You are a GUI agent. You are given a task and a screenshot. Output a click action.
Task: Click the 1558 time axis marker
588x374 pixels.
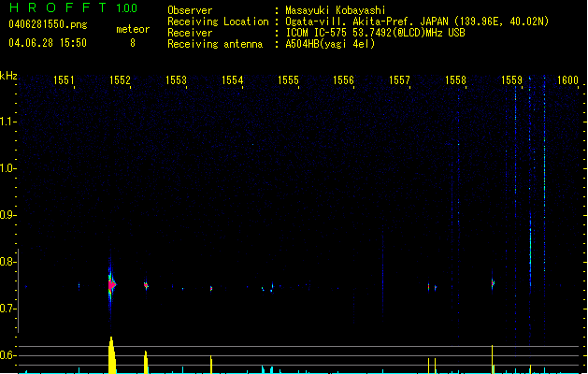coord(455,80)
